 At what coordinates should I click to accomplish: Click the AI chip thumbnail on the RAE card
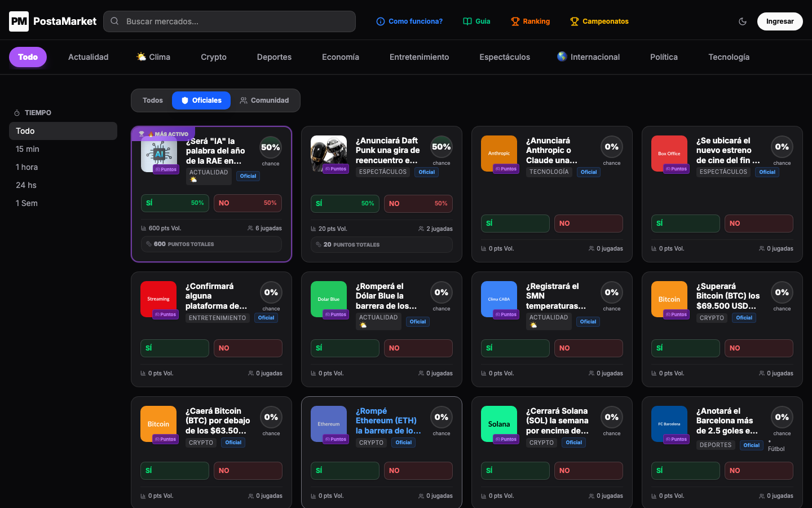(x=159, y=154)
